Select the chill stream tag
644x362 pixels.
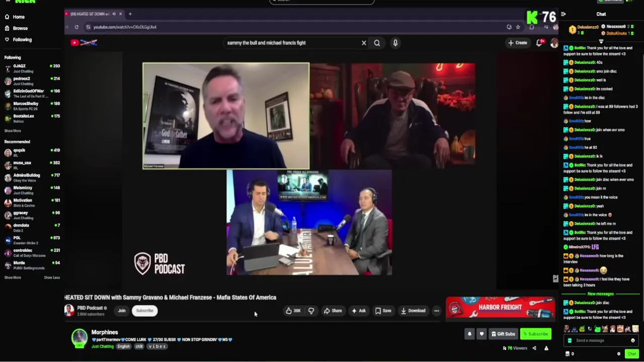[x=139, y=346]
